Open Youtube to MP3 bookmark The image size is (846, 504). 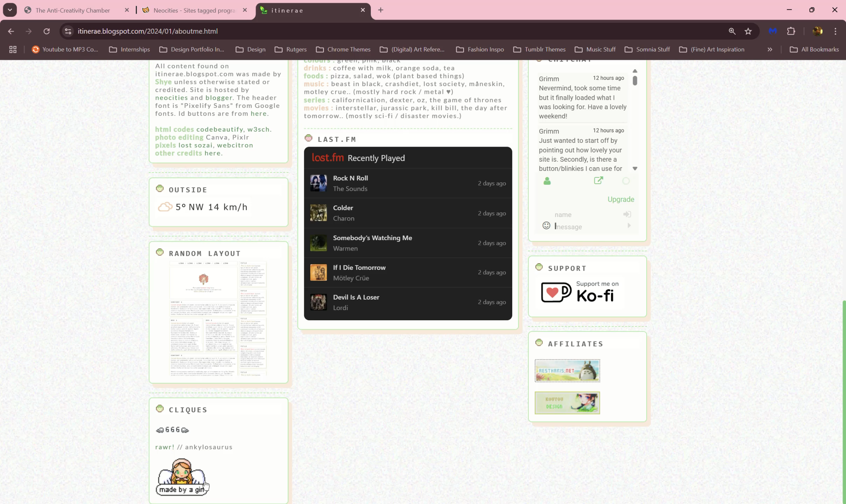pyautogui.click(x=65, y=49)
